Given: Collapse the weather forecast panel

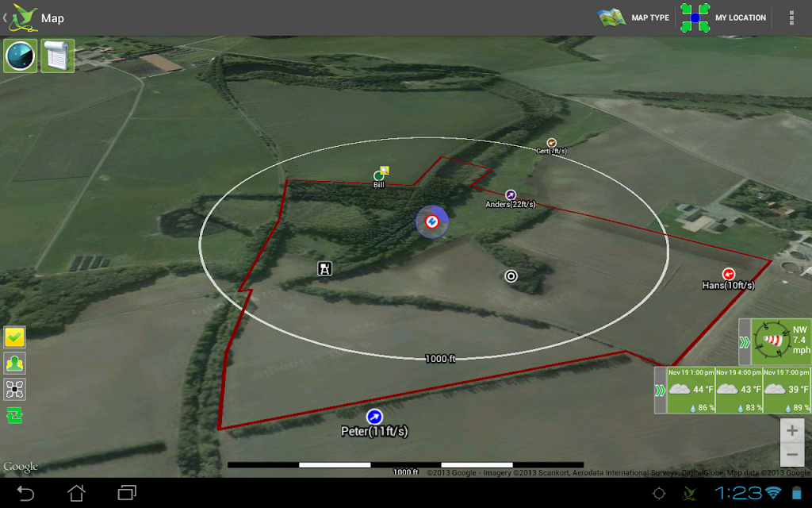Looking at the screenshot, I should (x=660, y=391).
